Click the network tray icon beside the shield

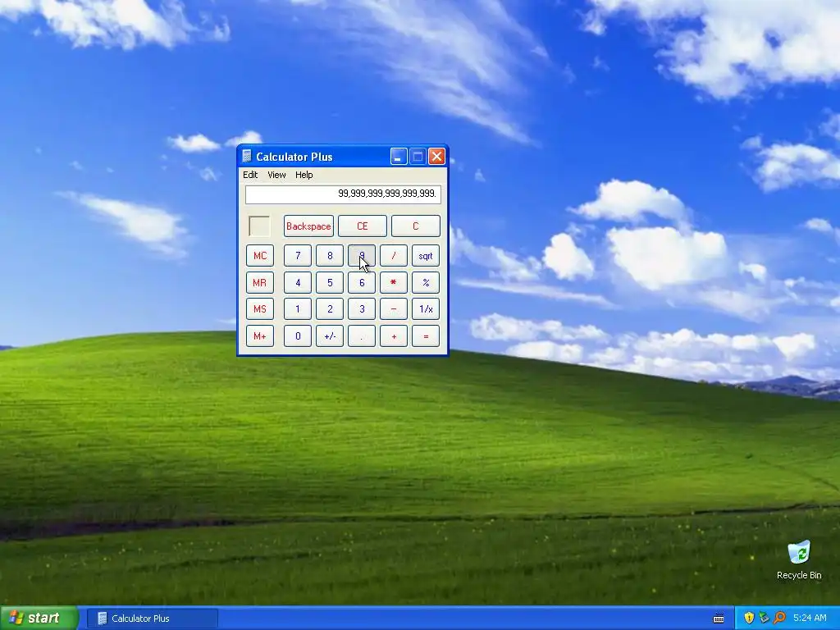tap(764, 619)
